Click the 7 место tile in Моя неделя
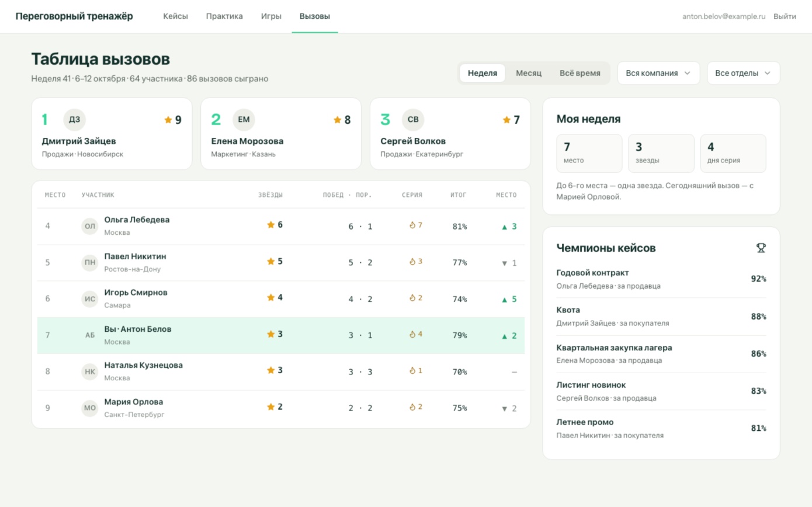 pos(589,154)
